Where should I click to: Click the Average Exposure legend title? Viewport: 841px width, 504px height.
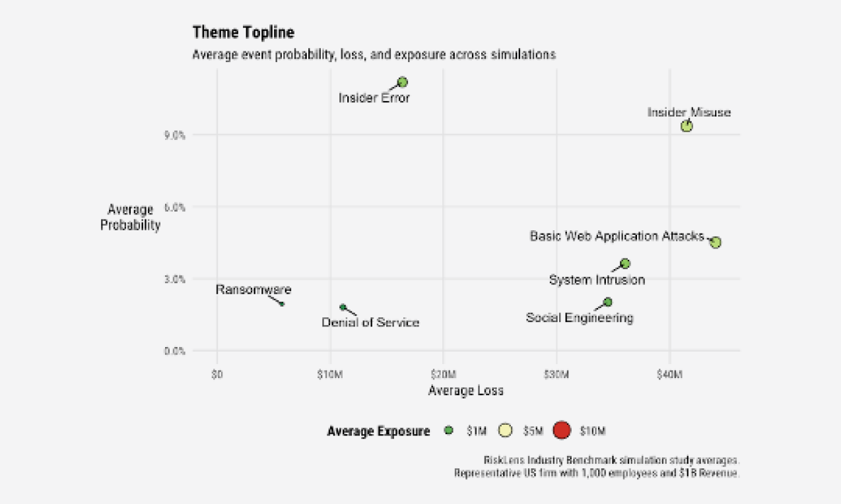pyautogui.click(x=378, y=431)
